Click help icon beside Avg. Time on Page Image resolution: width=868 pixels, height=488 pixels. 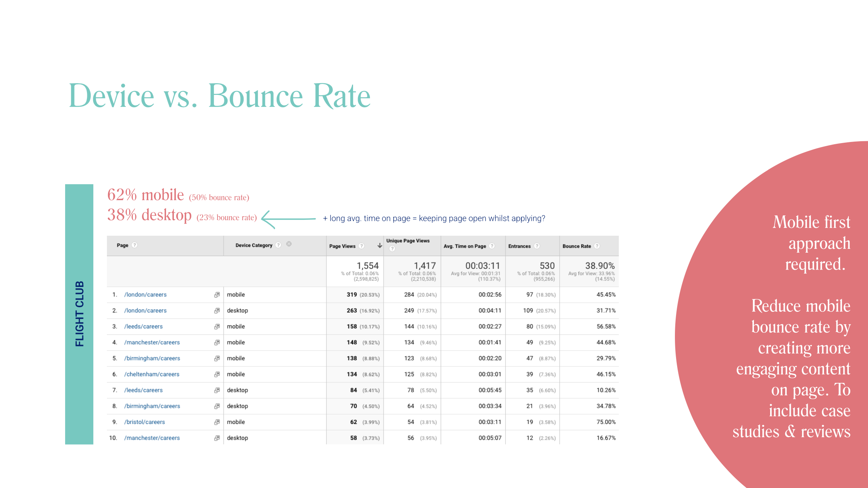[x=492, y=246]
